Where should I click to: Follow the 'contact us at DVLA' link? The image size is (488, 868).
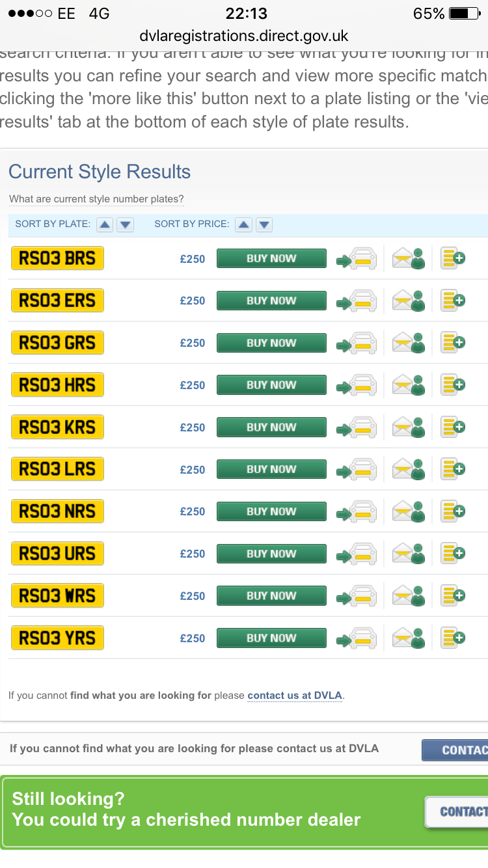point(295,696)
